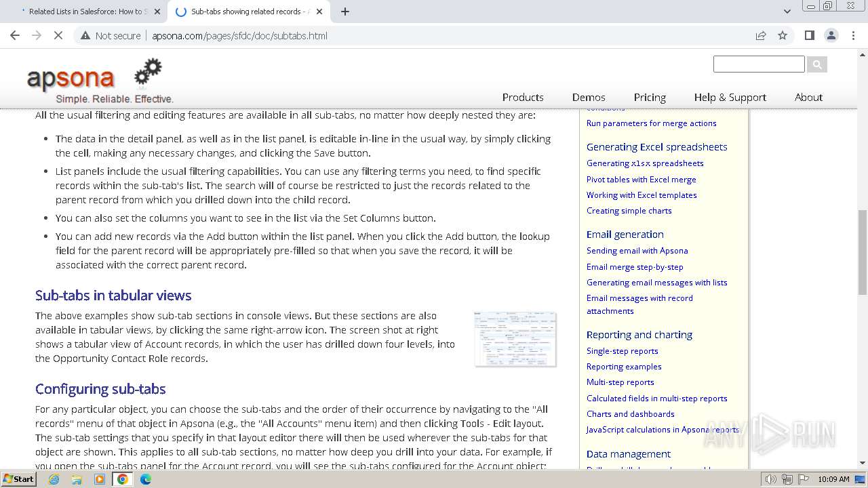Viewport: 868px width, 488px height.
Task: Click the Generating Excel spreadsheets sidebar heading
Action: (x=656, y=147)
